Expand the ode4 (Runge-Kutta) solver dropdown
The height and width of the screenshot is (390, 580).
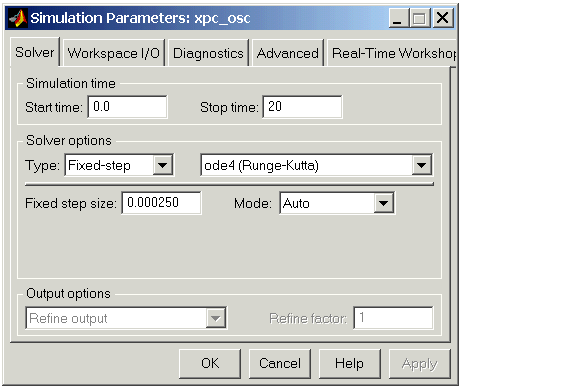(x=316, y=165)
